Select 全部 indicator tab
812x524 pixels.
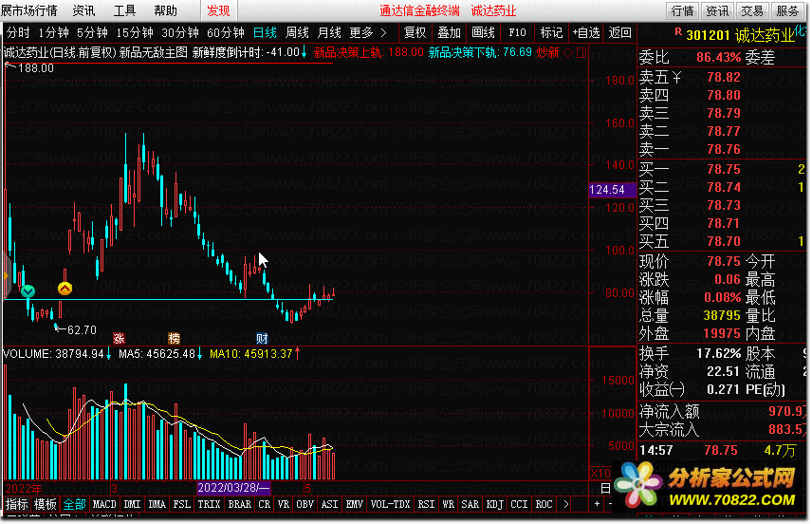click(x=75, y=504)
